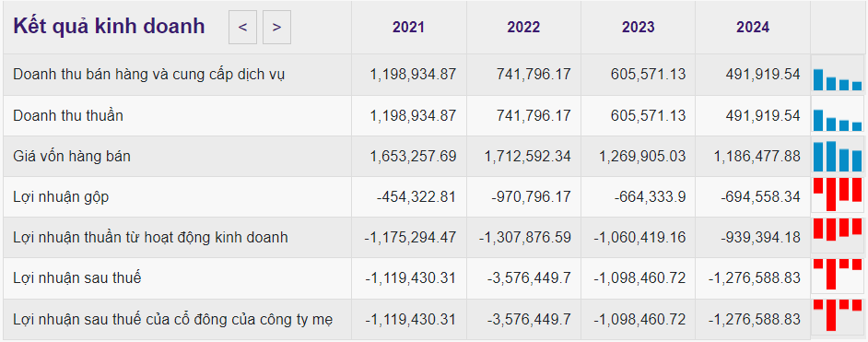Open sparkline for Lợi nhuận thuần từ hoạt động
This screenshot has height=342, width=868.
tap(838, 237)
